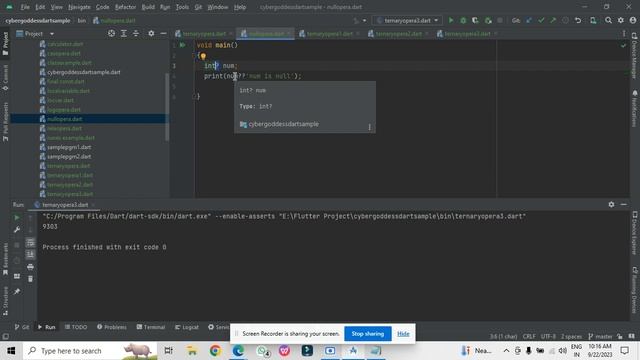Screen dimensions: 640x360
Task: Click the bin folder breadcrumb
Action: coord(82,20)
